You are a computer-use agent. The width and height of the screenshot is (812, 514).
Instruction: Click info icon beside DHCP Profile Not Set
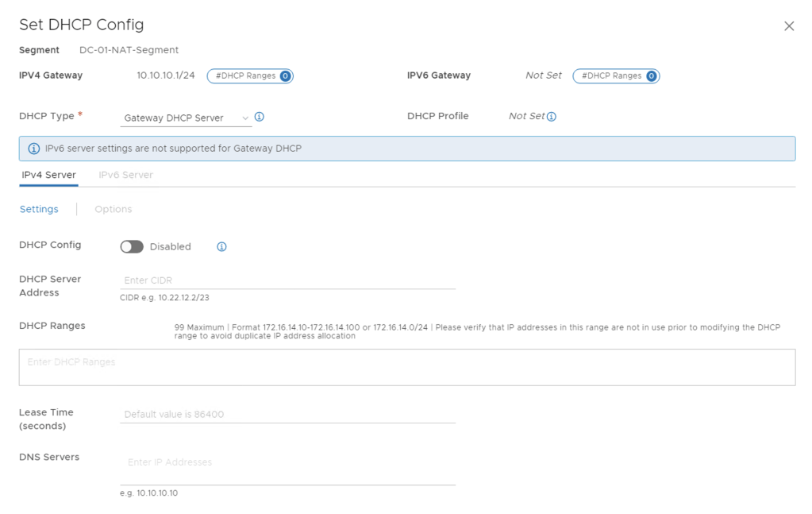[552, 117]
